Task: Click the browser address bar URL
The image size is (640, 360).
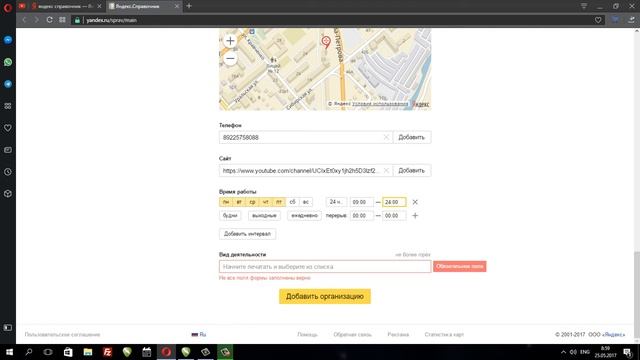Action: (111, 20)
